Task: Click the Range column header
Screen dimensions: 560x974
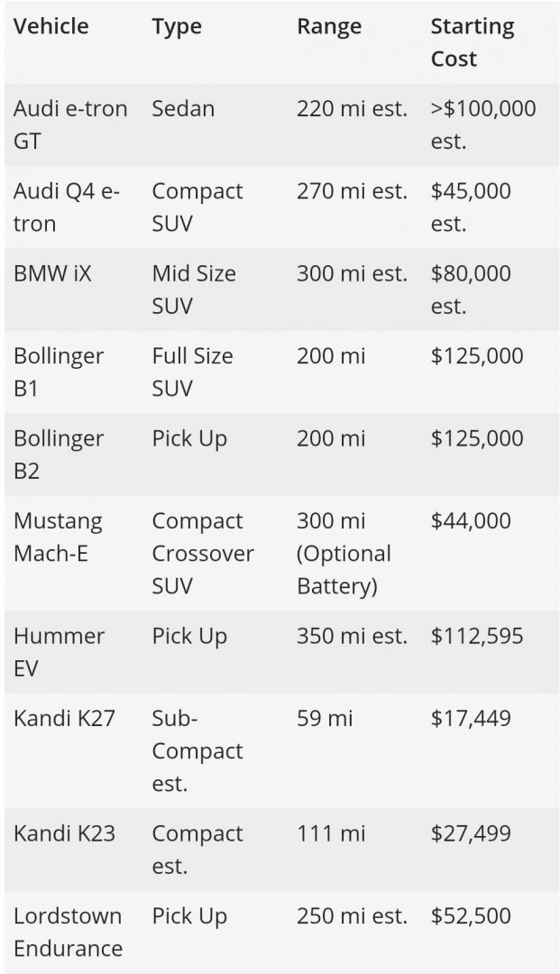Action: coord(329,27)
